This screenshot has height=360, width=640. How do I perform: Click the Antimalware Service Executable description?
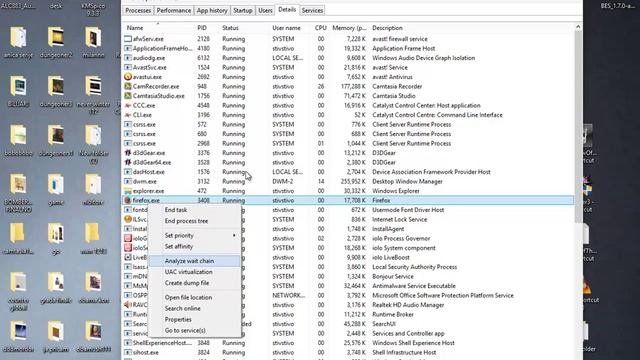pos(413,286)
